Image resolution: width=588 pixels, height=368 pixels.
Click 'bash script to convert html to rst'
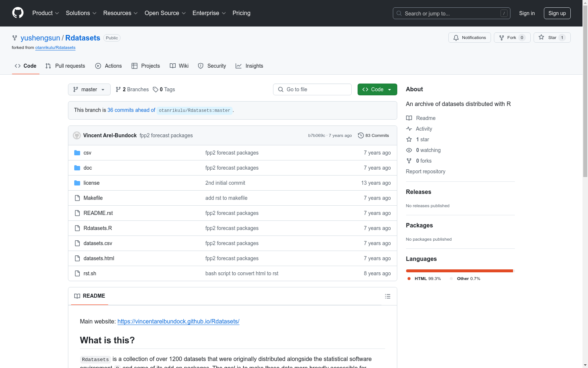click(x=242, y=273)
